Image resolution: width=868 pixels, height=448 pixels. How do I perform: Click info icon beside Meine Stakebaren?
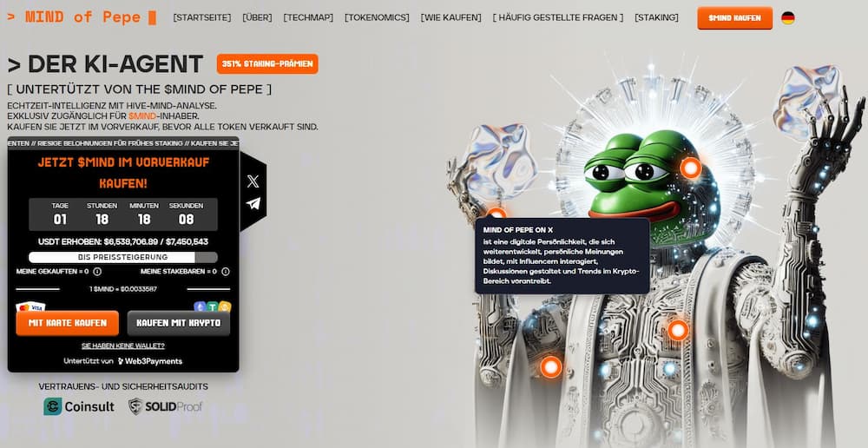(x=226, y=272)
